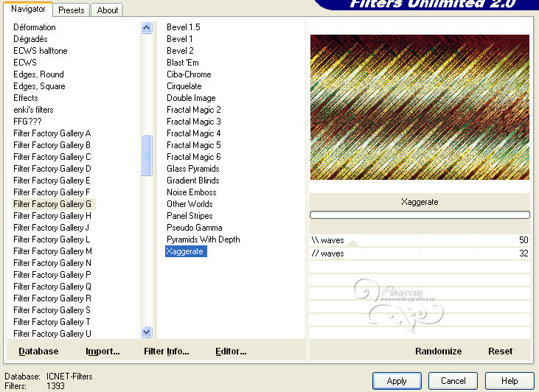
Task: Pick Filter Factory Gallery E
Action: pos(52,181)
